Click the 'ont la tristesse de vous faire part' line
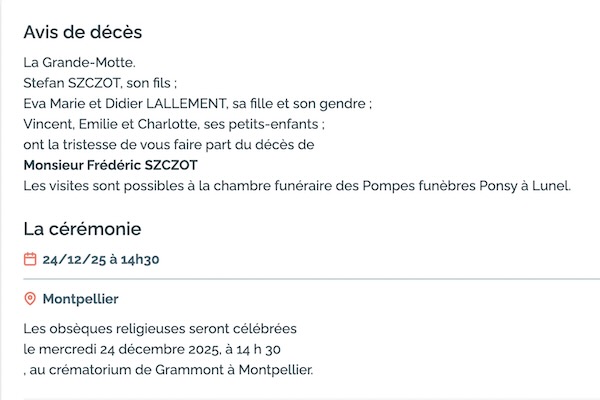 [x=168, y=144]
